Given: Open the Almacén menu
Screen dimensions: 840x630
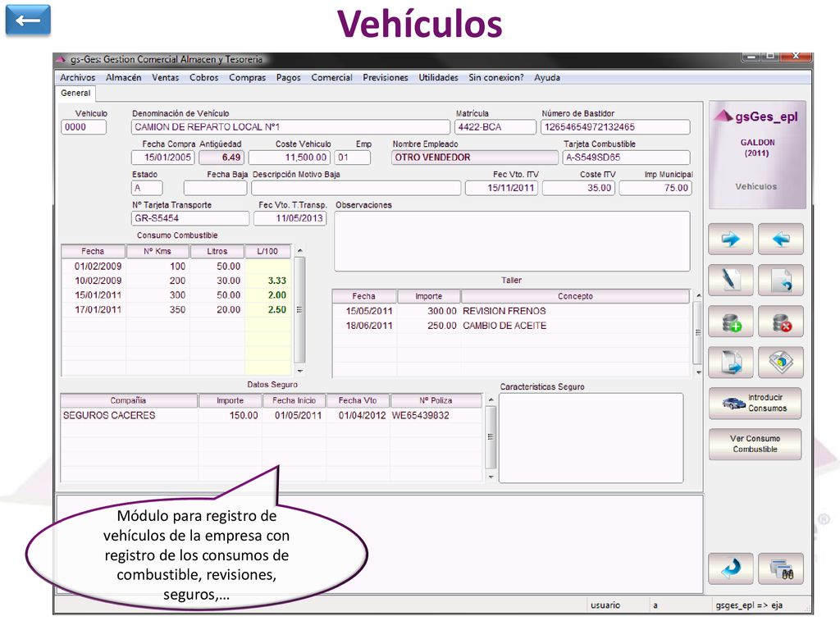Looking at the screenshot, I should pos(123,78).
